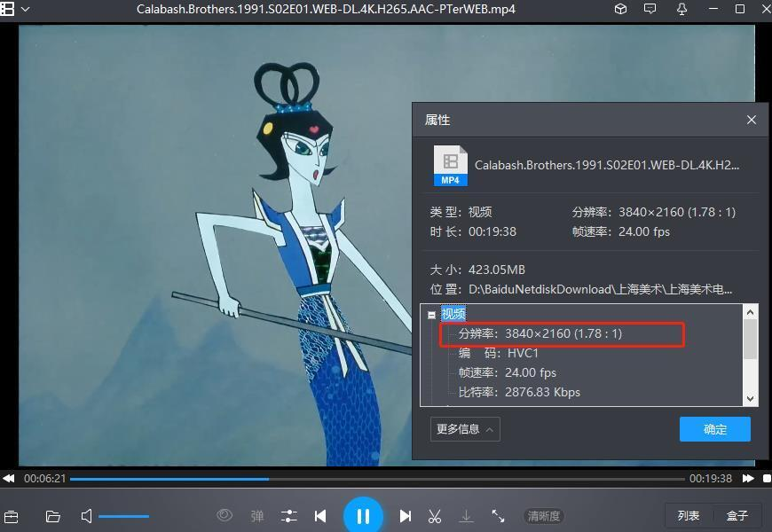This screenshot has height=532, width=772.
Task: Clip the video with the scissors icon
Action: click(434, 515)
